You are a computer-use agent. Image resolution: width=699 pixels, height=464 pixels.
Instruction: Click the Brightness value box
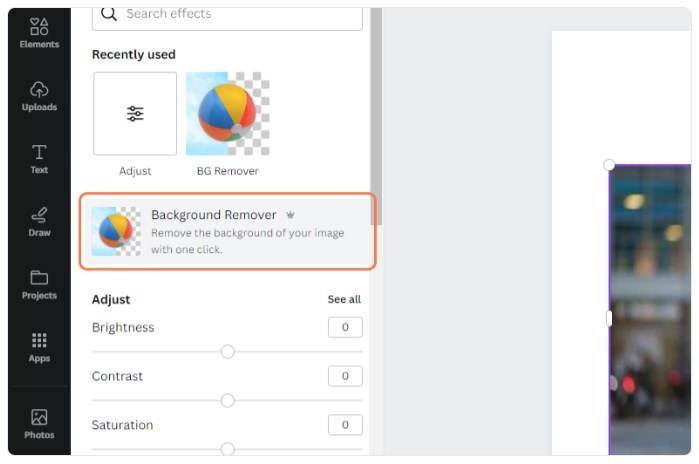tap(345, 327)
